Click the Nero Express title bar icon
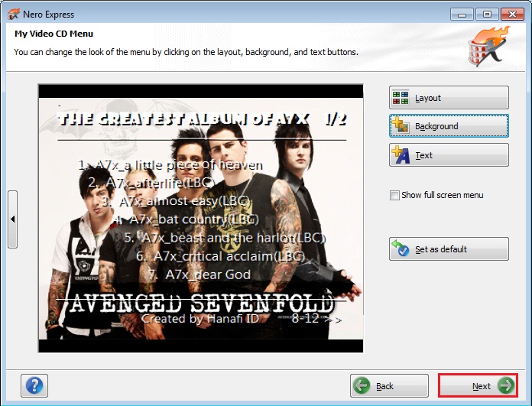This screenshot has width=532, height=406. point(14,15)
